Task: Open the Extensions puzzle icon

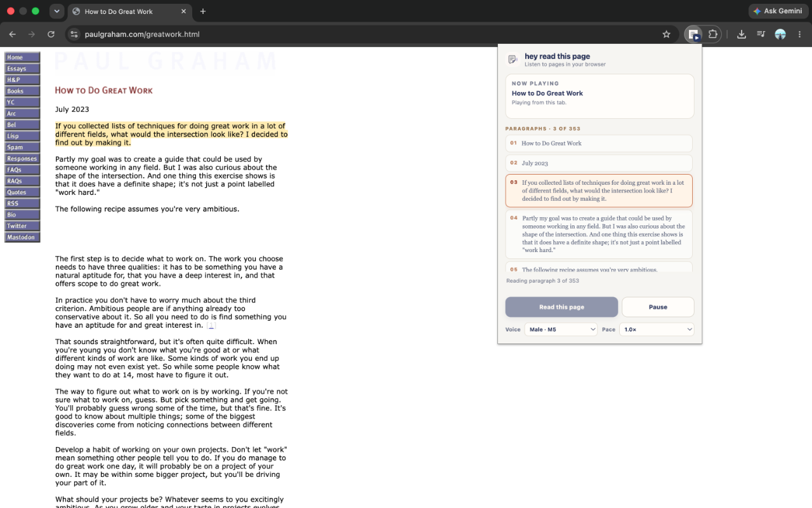Action: click(x=712, y=34)
